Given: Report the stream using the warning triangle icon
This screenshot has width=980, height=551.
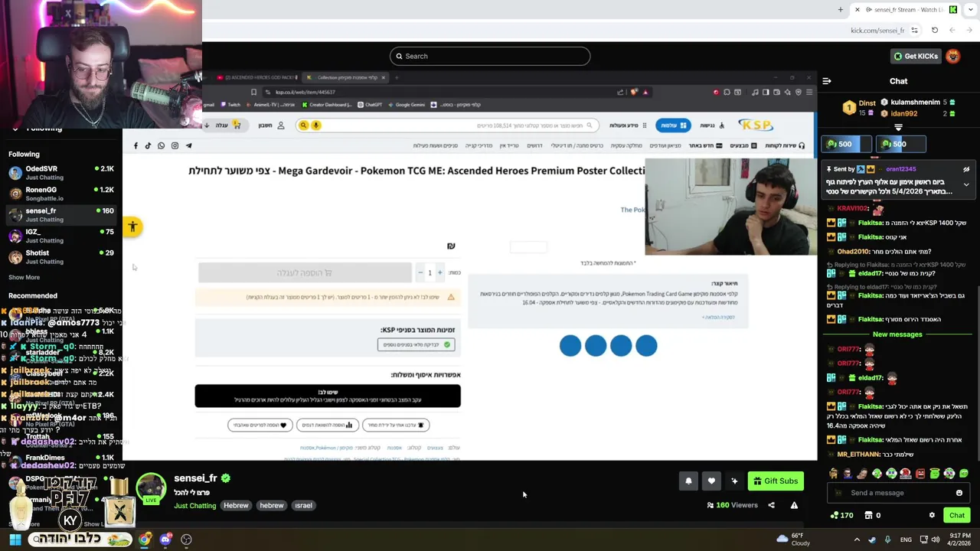Looking at the screenshot, I should point(794,505).
